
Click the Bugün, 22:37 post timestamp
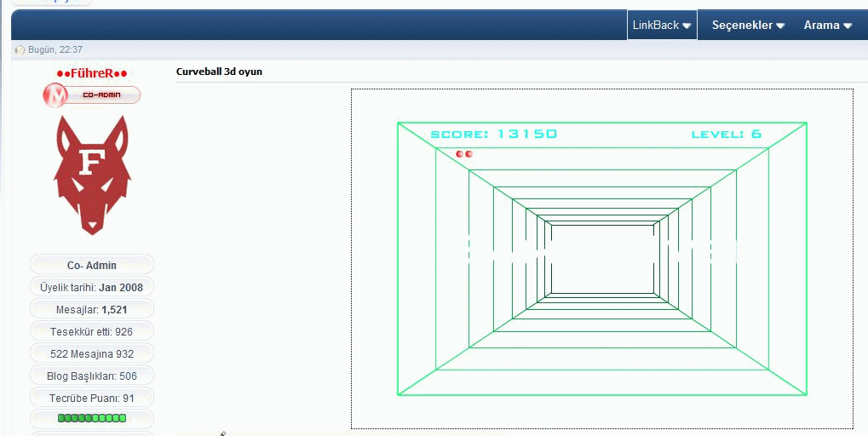(55, 49)
